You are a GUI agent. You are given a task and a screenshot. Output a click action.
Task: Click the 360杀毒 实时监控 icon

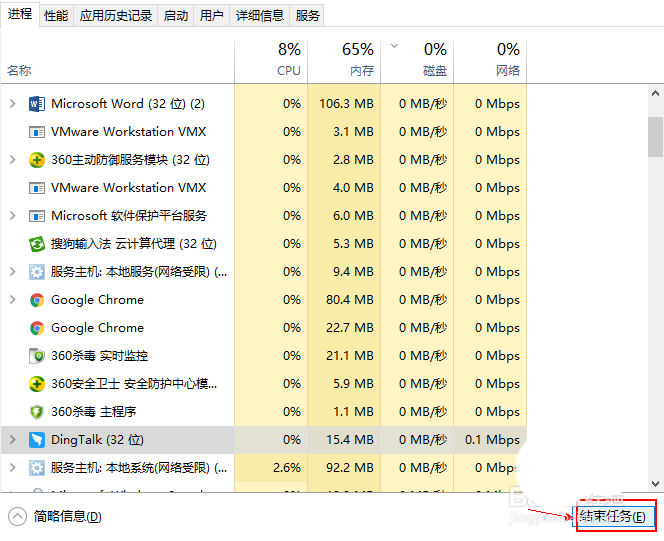37,356
